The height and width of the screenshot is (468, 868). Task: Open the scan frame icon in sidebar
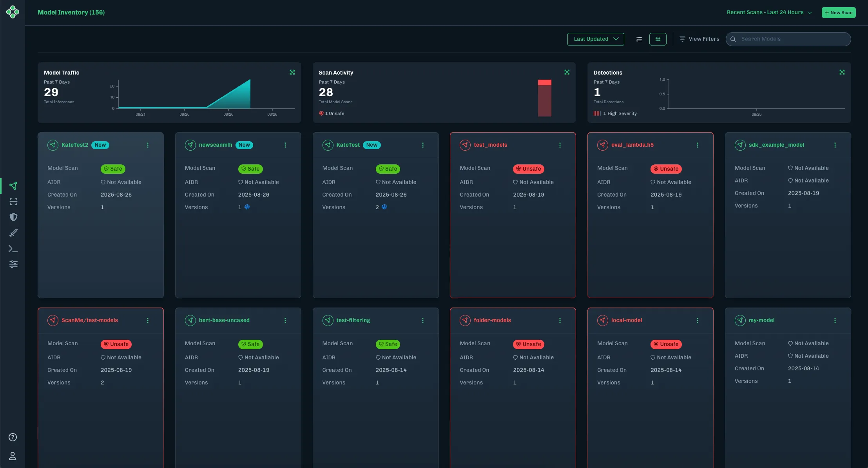coord(13,201)
